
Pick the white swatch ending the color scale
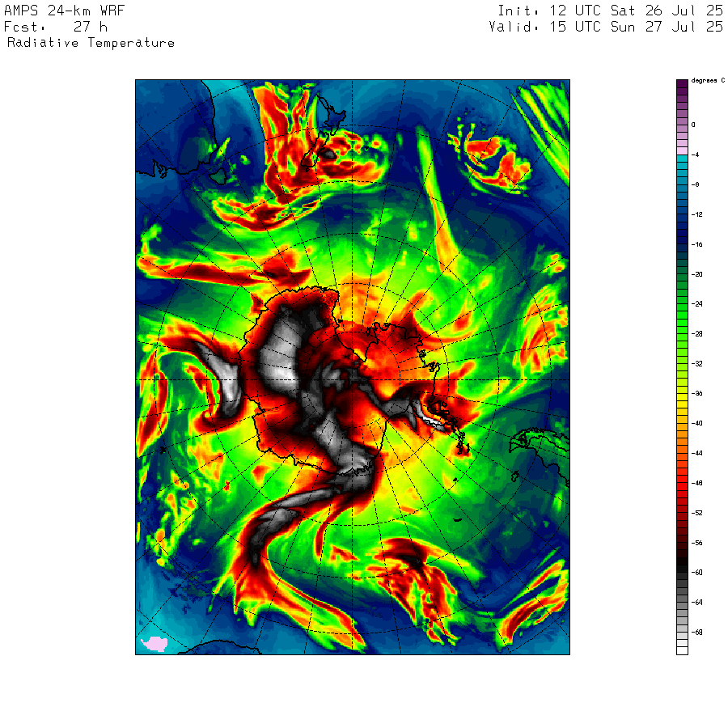682,651
